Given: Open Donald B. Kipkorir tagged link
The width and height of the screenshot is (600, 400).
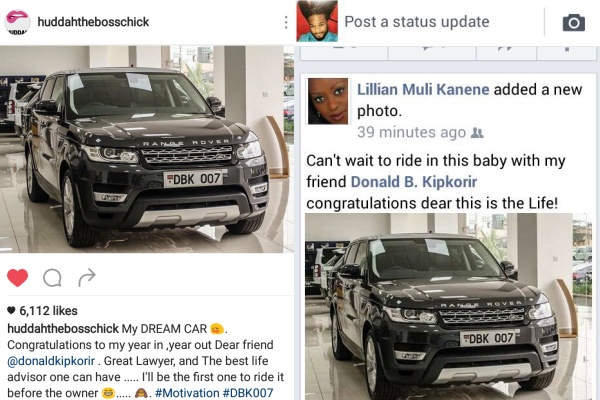Looking at the screenshot, I should pyautogui.click(x=414, y=182).
